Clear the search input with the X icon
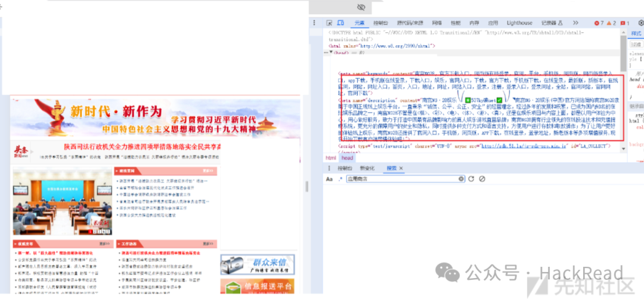Image resolution: width=644 pixels, height=299 pixels. [461, 179]
